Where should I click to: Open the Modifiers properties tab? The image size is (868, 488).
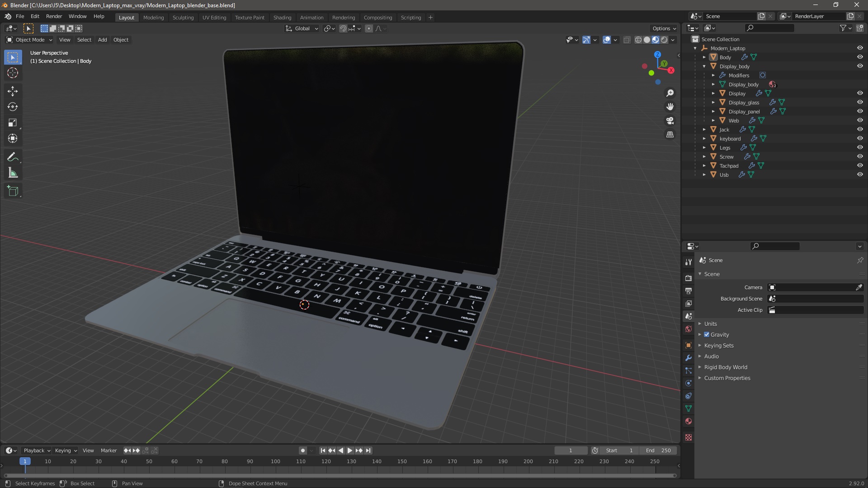pos(689,358)
